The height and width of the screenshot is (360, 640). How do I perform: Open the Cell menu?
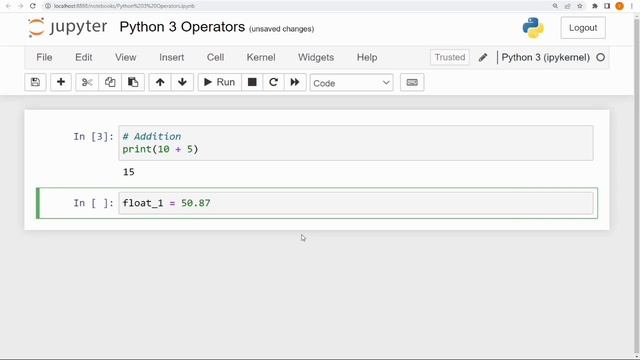[215, 58]
